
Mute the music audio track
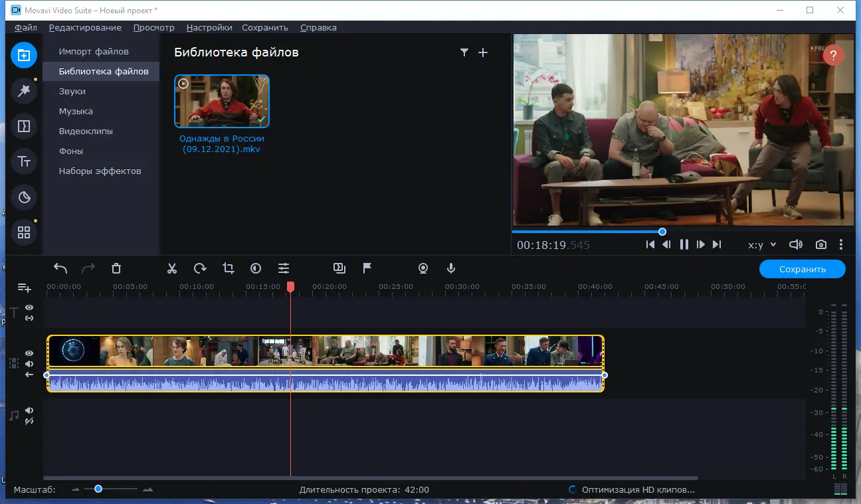point(29,411)
